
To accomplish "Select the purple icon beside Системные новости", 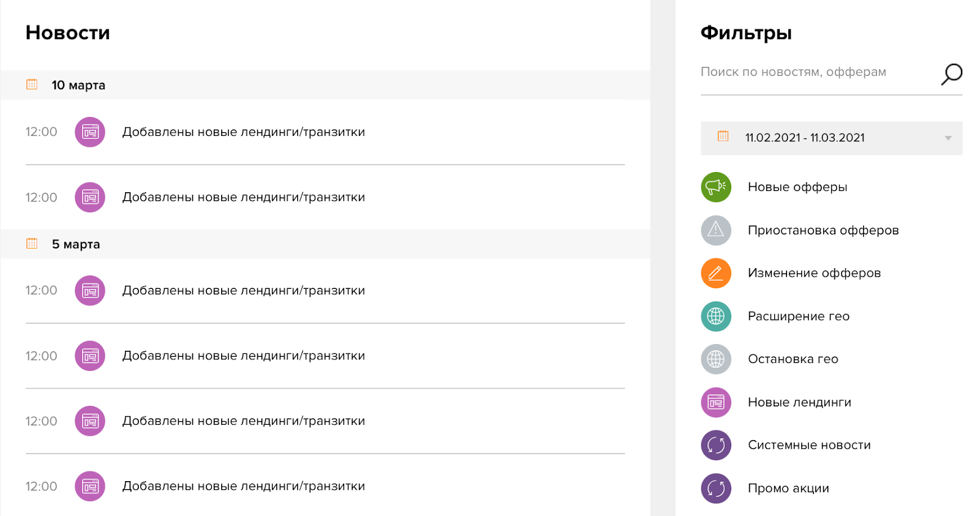I will (x=715, y=445).
